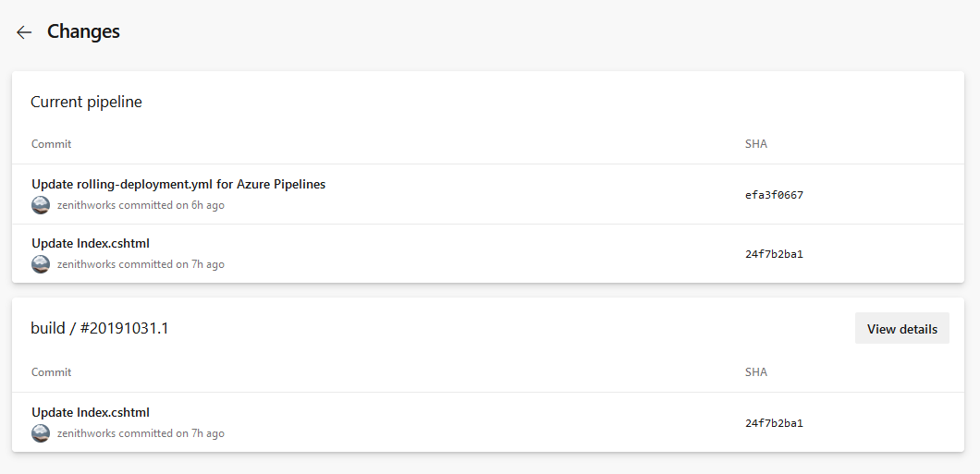Click the Commit column header in Current pipeline
980x474 pixels.
point(51,144)
